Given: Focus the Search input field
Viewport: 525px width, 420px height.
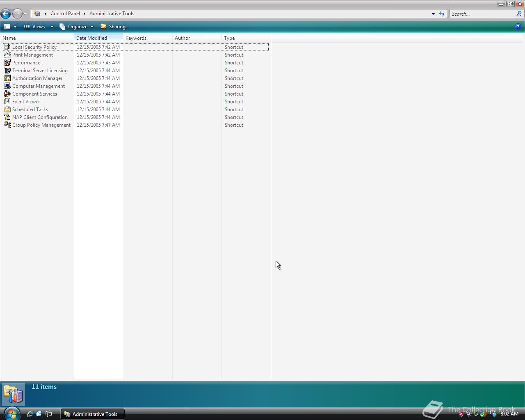Looking at the screenshot, I should click(x=482, y=14).
